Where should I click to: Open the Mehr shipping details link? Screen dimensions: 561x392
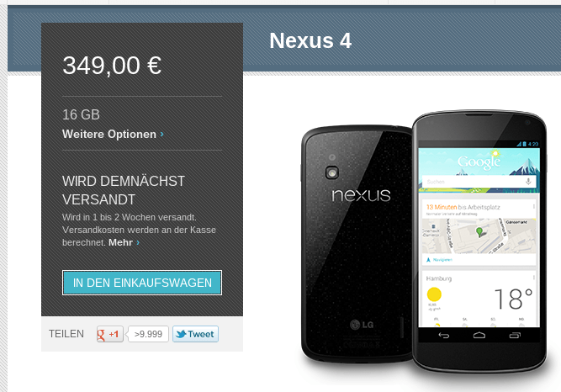click(120, 243)
